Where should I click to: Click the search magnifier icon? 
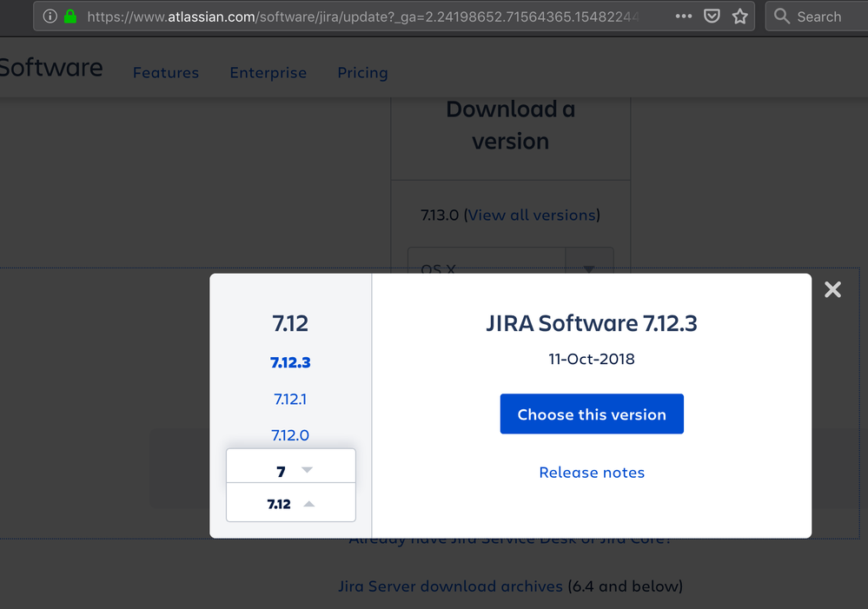coord(781,16)
